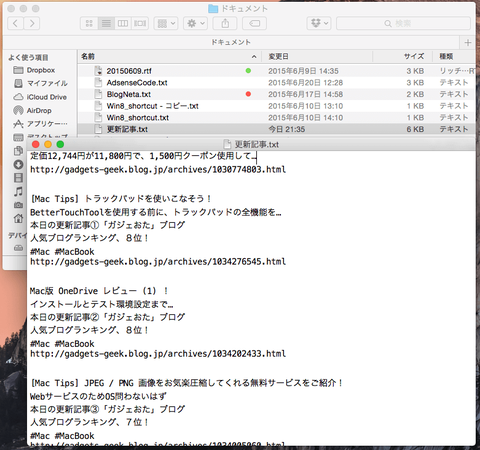Viewport: 480px width, 450px height.
Task: Click the 今日 21:35 modified date
Action: [x=287, y=129]
